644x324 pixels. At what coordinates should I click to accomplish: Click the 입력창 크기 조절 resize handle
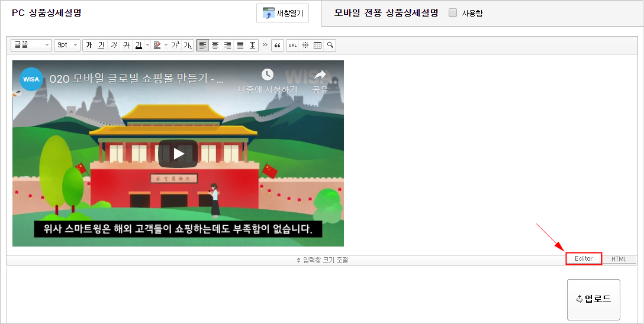[322, 260]
